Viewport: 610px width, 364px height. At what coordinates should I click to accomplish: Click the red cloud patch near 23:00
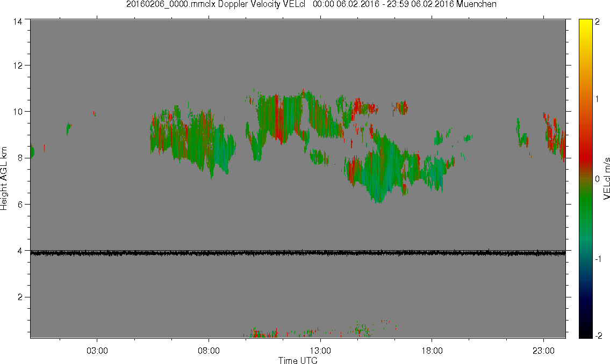coord(554,136)
